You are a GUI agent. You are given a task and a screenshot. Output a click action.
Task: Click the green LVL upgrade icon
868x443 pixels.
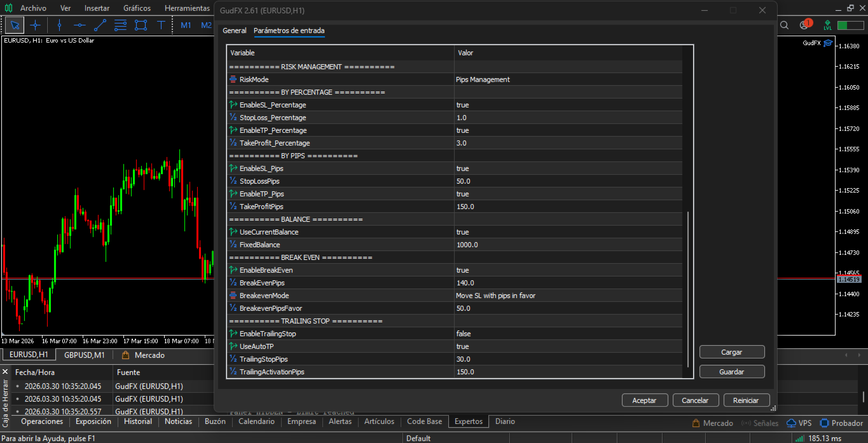point(827,25)
